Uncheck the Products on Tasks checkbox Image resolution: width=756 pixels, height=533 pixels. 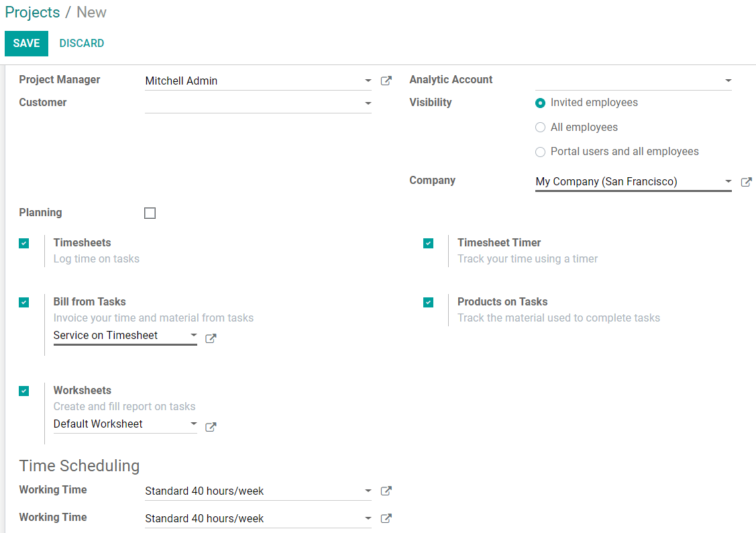(428, 303)
